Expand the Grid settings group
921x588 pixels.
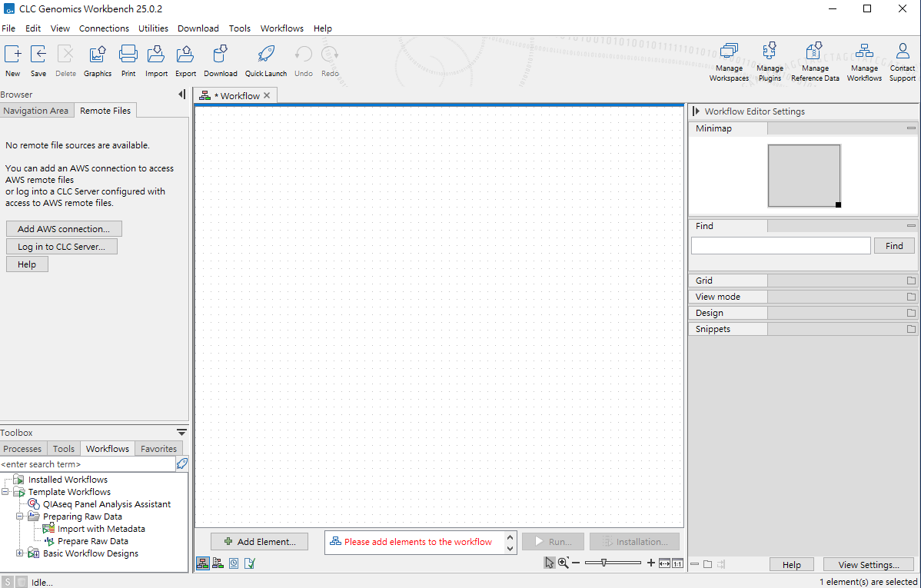point(911,281)
